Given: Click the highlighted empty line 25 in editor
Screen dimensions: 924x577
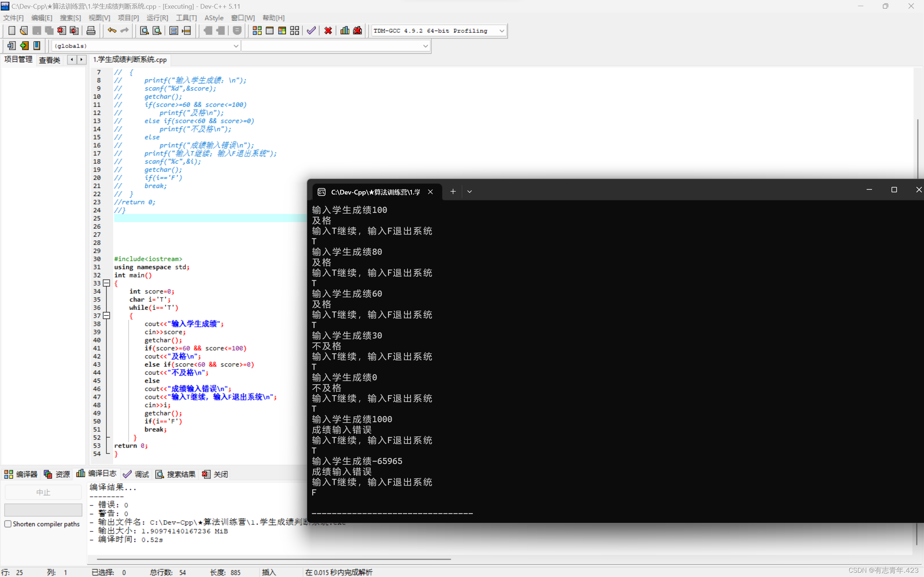Looking at the screenshot, I should point(210,218).
